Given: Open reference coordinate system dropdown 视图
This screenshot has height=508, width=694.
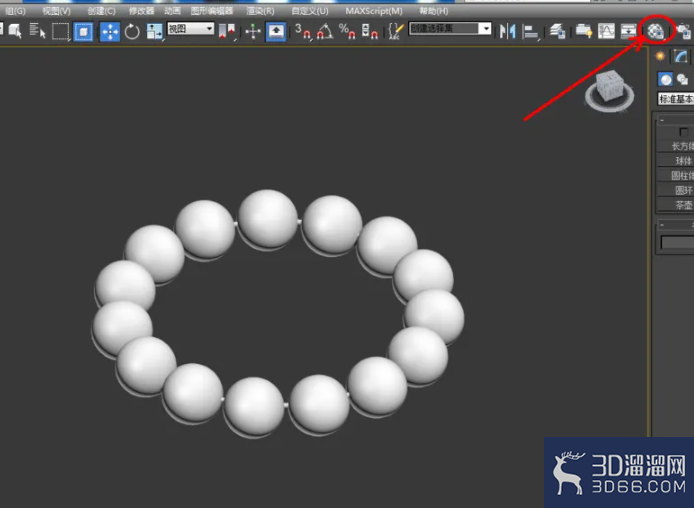Looking at the screenshot, I should 191,29.
